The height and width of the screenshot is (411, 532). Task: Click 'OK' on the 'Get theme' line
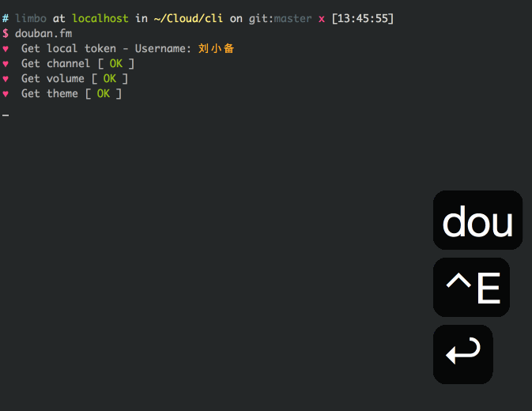click(104, 93)
